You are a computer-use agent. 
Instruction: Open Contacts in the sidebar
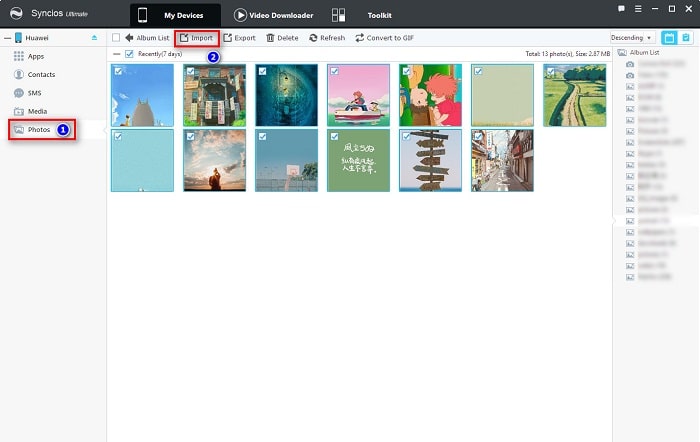click(x=41, y=74)
